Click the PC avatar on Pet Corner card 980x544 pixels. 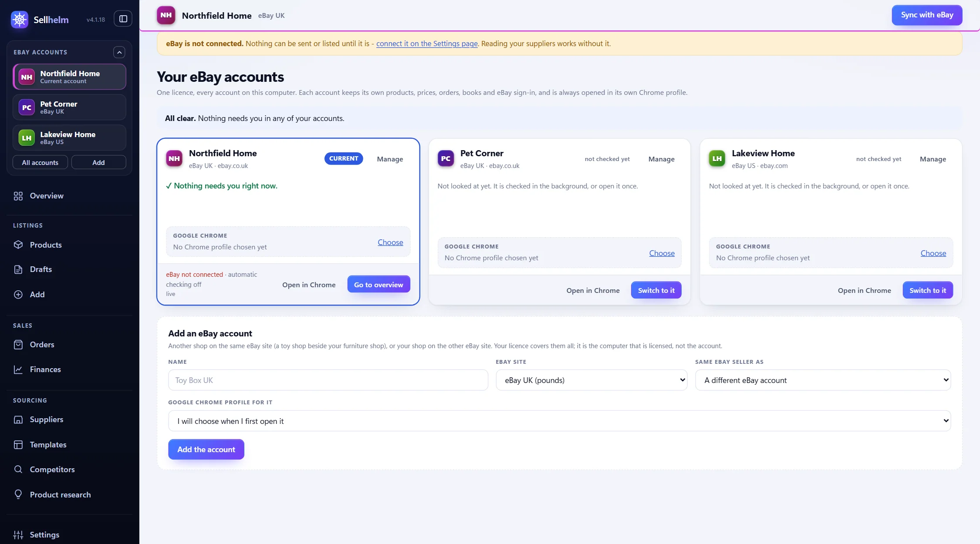[x=446, y=158]
